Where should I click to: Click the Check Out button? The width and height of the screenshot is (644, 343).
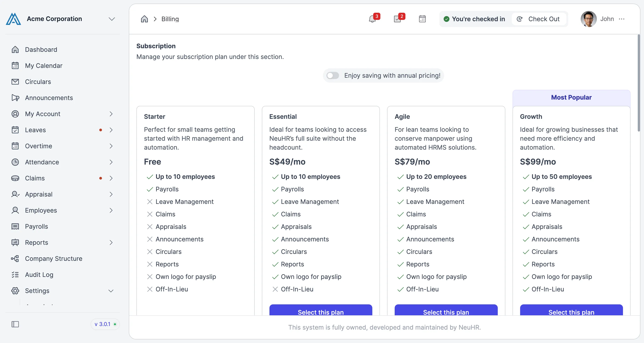[x=538, y=19]
